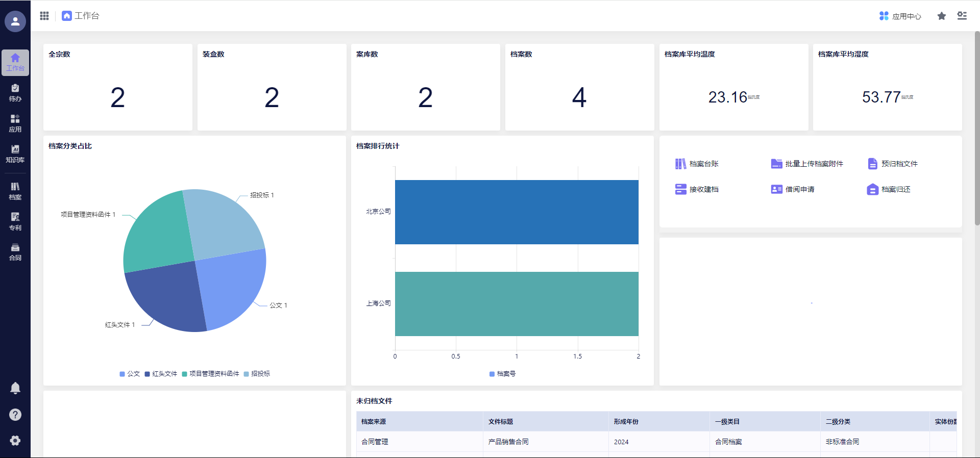980x458 pixels.
Task: Toggle 红头文件 legend in pie chart
Action: point(161,374)
